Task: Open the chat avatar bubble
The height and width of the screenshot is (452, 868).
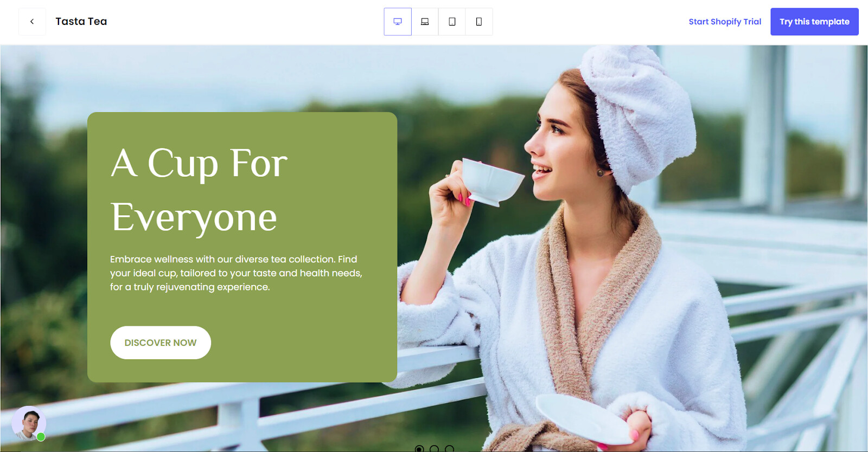Action: [x=28, y=423]
